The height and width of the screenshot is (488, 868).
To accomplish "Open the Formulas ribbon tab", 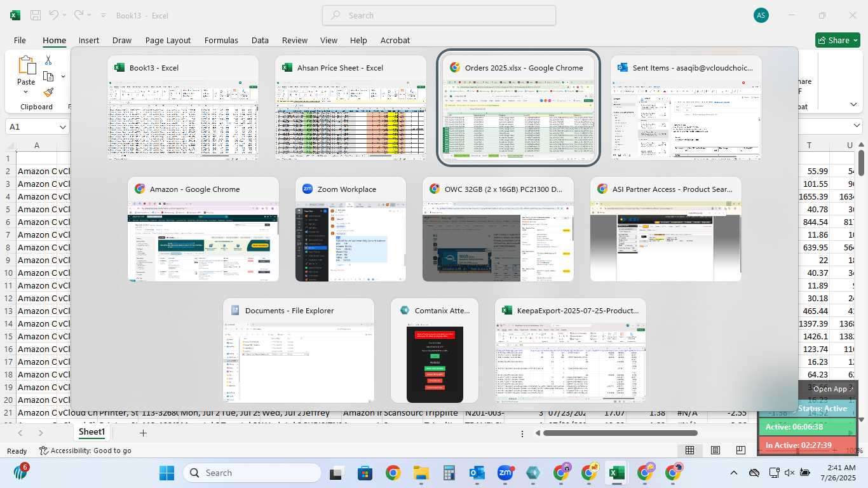I will tap(221, 40).
